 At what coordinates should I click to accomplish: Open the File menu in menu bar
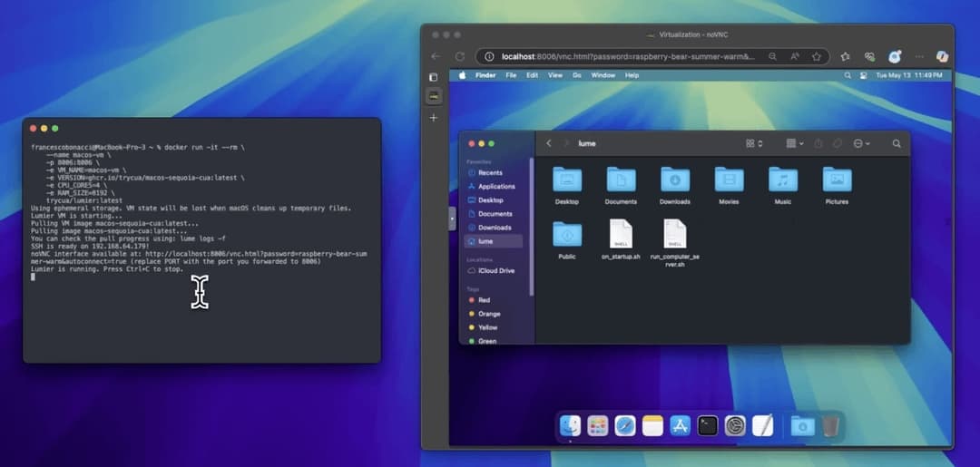[x=511, y=75]
